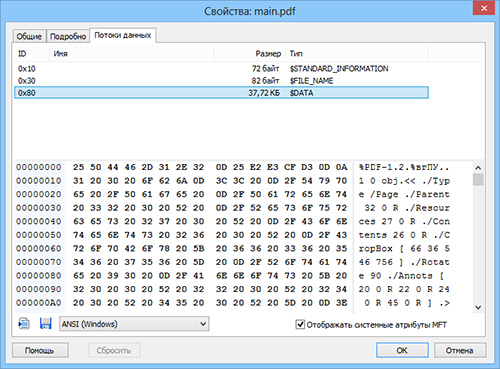Toggle Отображать системные атрибуты MFT checkbox

pyautogui.click(x=300, y=324)
